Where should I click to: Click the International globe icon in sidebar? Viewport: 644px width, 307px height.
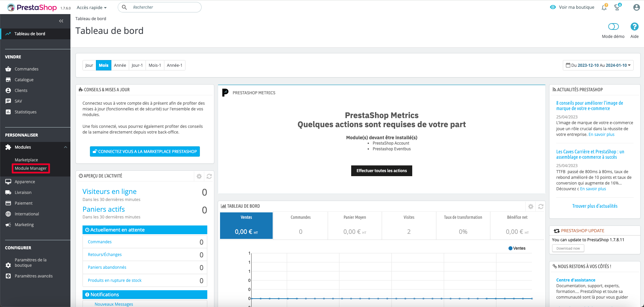coord(8,214)
